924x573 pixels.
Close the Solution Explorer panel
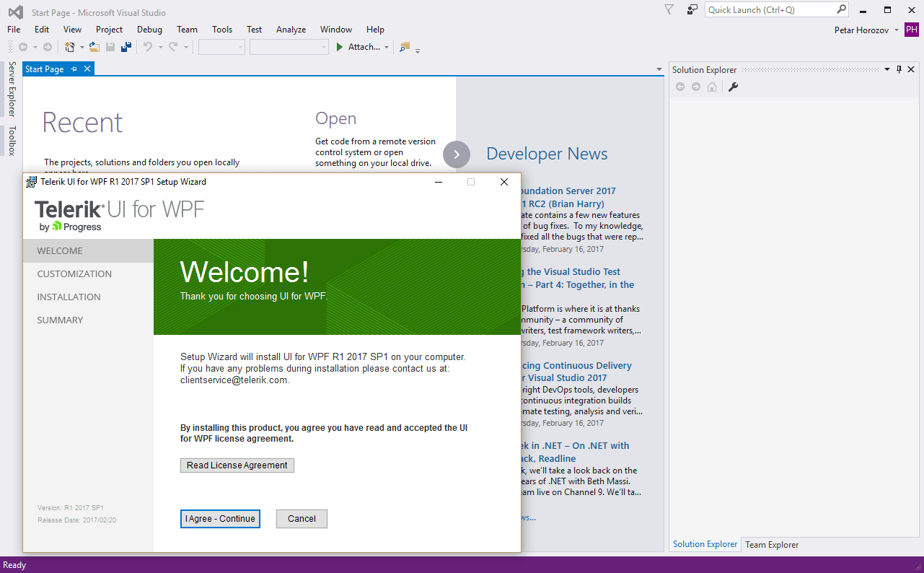click(x=912, y=69)
